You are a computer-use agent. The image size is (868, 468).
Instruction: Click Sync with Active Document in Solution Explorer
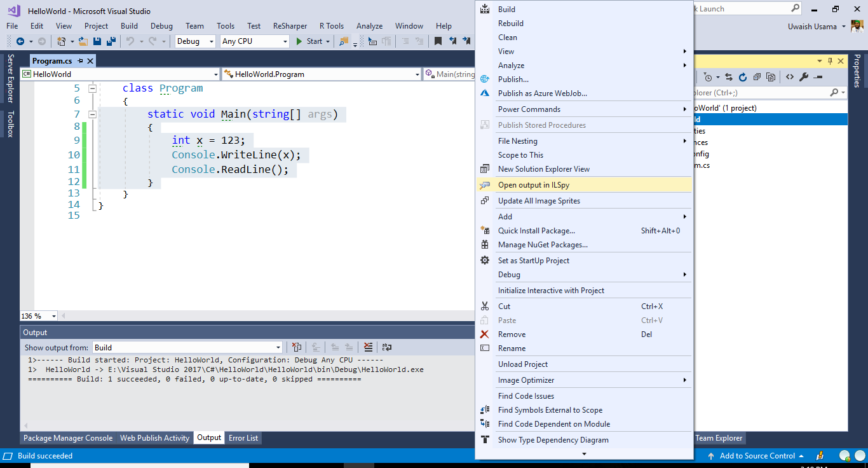[x=729, y=77]
